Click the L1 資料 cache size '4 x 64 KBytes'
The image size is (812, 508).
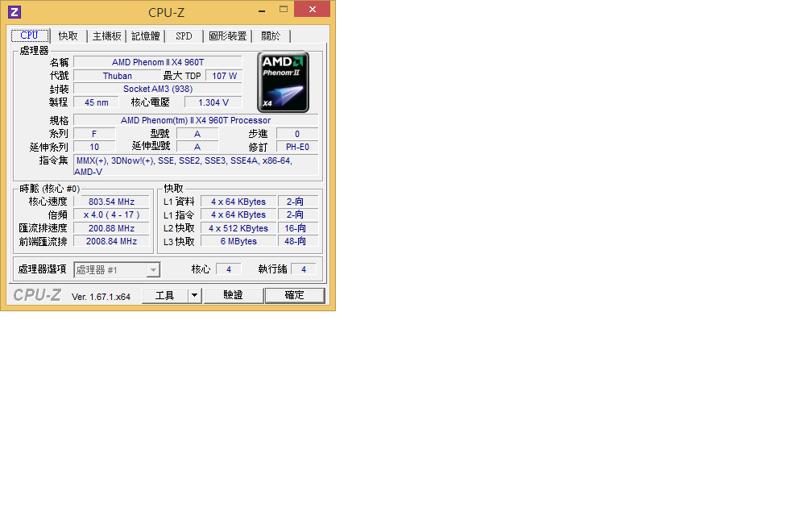point(238,202)
